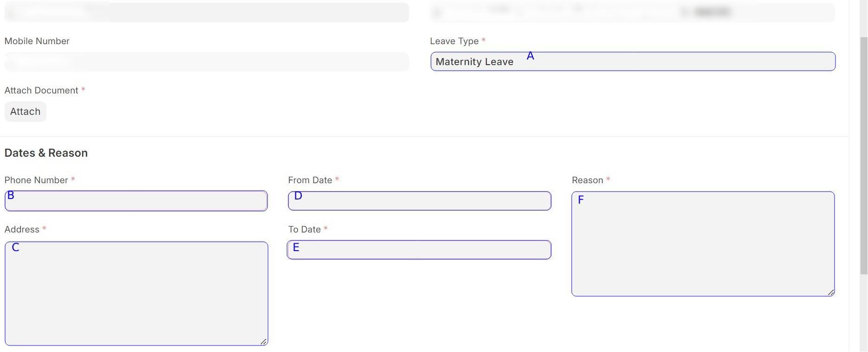868x352 pixels.
Task: Click the From Date label text
Action: (x=310, y=180)
